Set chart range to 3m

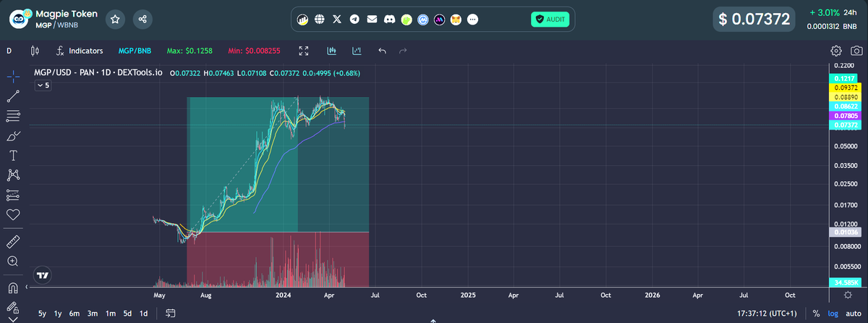(x=93, y=314)
